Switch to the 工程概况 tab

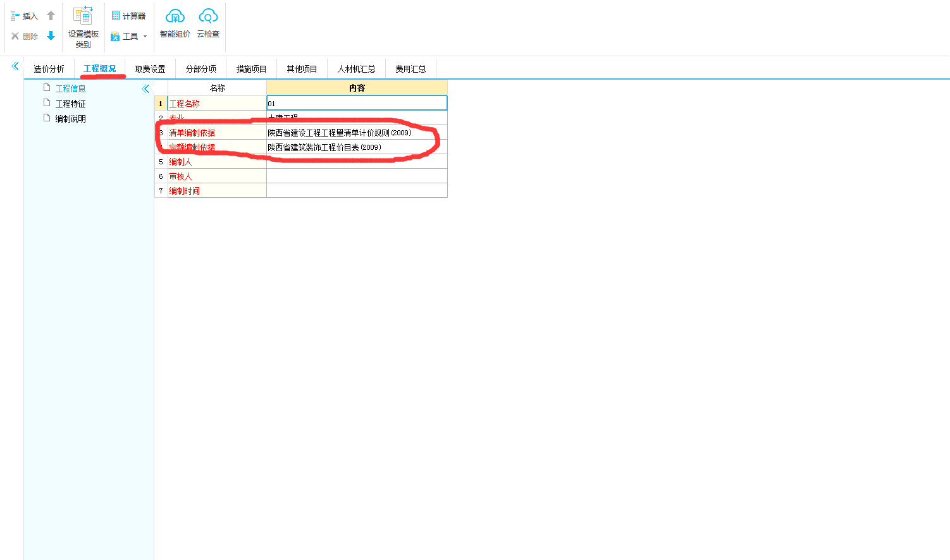coord(100,69)
